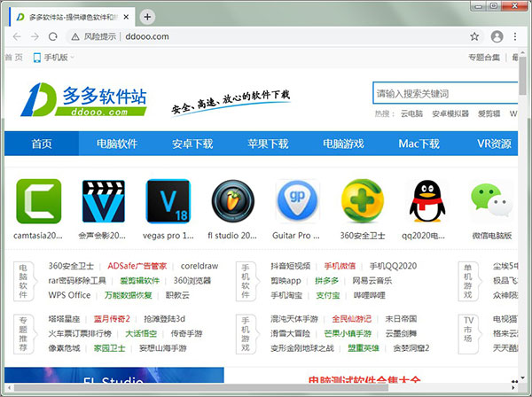Open the 电脑游戏 navigation tab
This screenshot has width=532, height=397.
(343, 144)
